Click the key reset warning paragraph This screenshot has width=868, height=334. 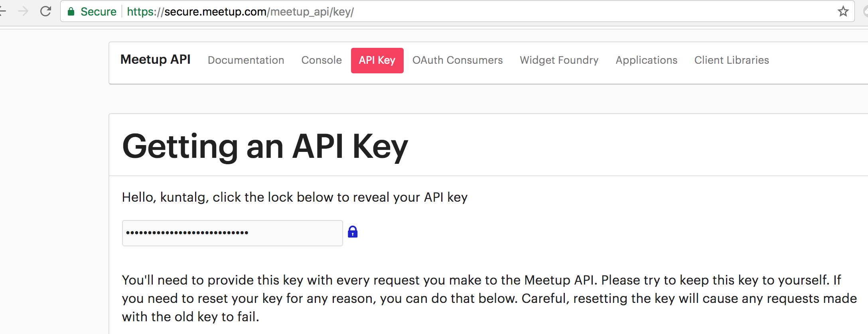(489, 298)
